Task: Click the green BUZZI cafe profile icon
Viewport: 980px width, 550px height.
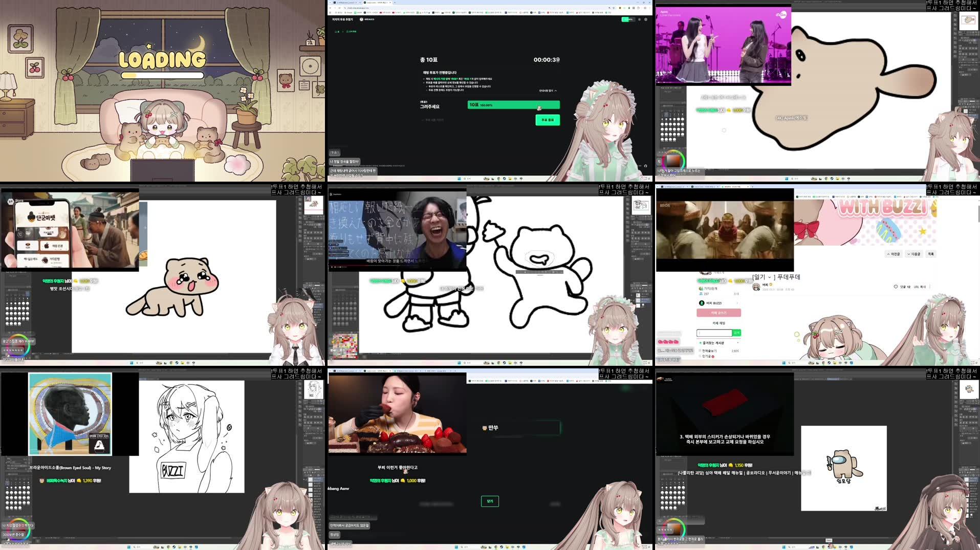Action: pos(701,303)
